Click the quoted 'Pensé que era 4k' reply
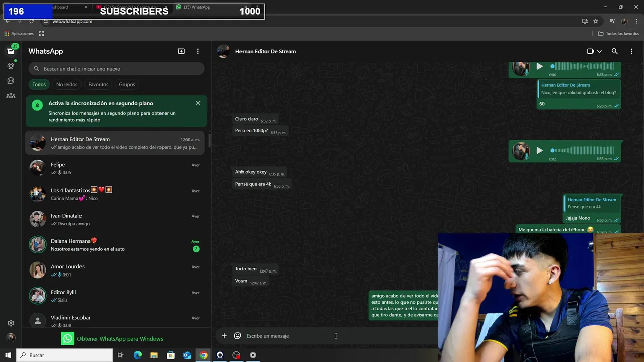The image size is (644, 362). point(592,203)
